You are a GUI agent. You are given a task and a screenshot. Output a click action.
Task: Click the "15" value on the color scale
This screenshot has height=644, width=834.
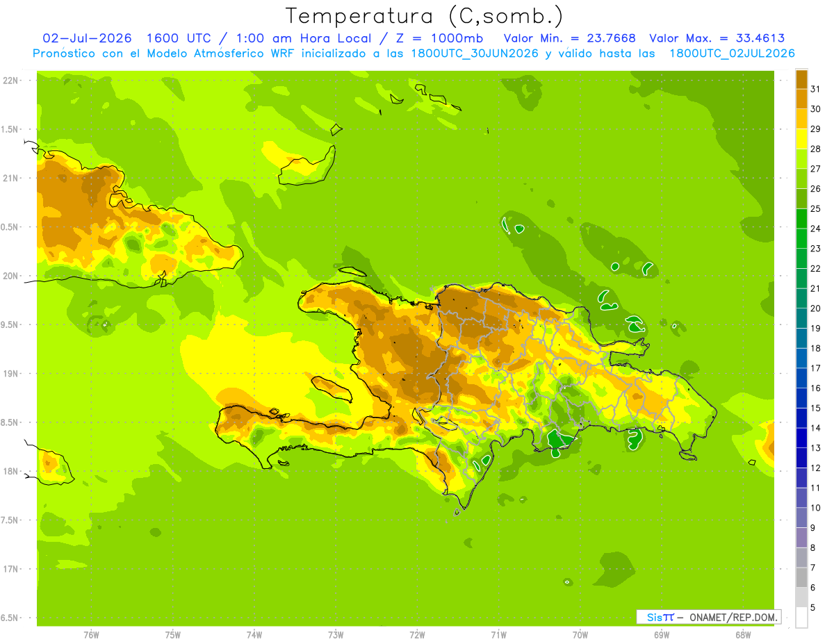pyautogui.click(x=816, y=408)
